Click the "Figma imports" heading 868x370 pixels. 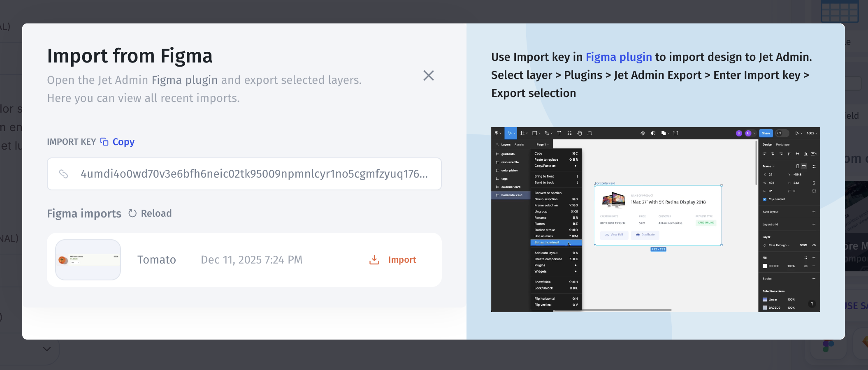pyautogui.click(x=84, y=214)
